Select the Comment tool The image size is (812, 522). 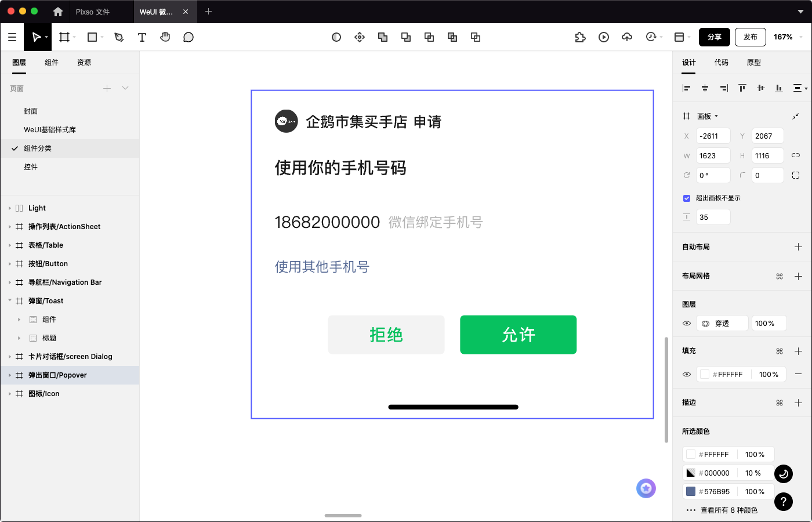[188, 37]
